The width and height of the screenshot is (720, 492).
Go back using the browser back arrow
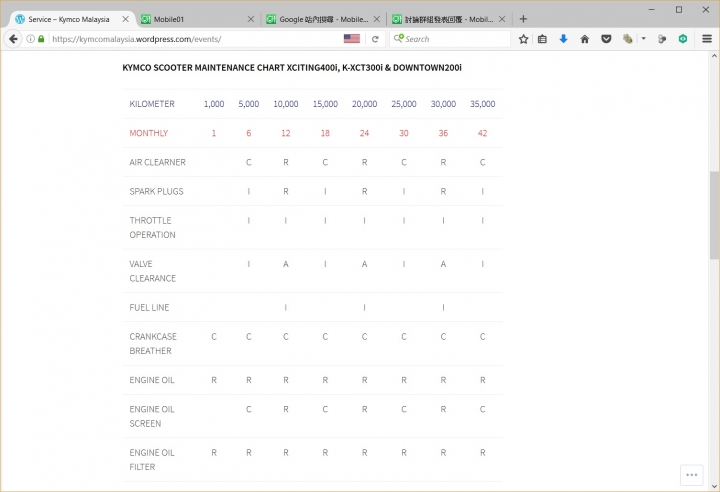pos(13,39)
